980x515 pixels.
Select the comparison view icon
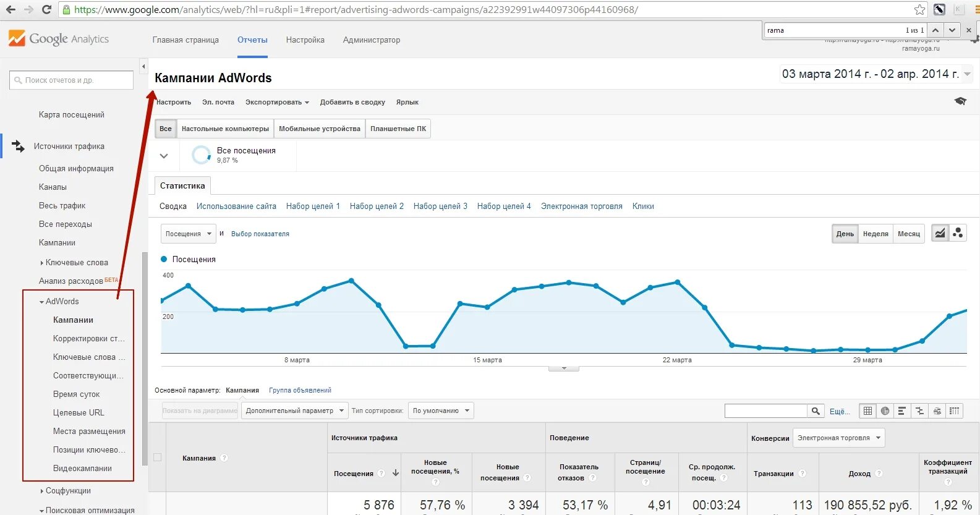(x=919, y=411)
